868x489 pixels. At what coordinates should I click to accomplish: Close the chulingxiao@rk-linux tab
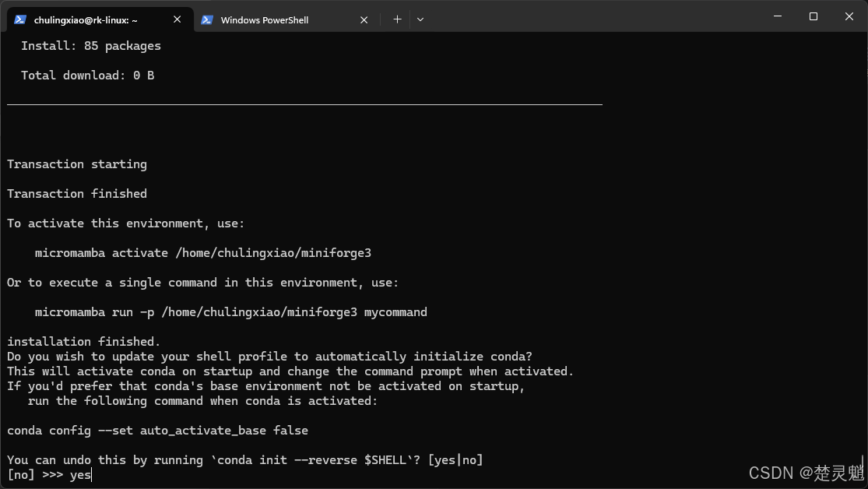coord(177,19)
